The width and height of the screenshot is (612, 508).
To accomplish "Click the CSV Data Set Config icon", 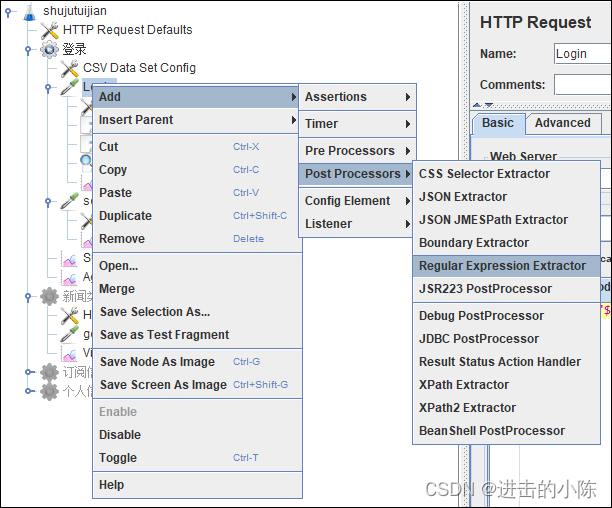I will click(x=69, y=69).
